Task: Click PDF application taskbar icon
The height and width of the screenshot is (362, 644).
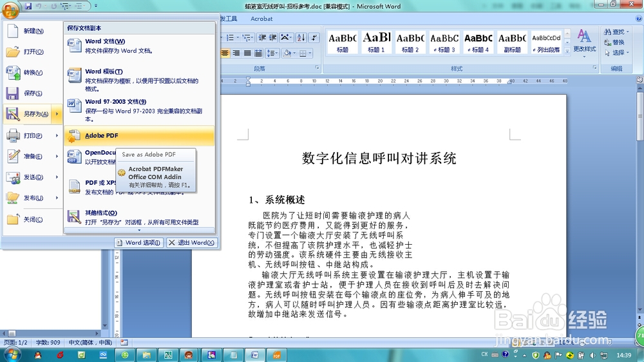Action: pyautogui.click(x=276, y=355)
